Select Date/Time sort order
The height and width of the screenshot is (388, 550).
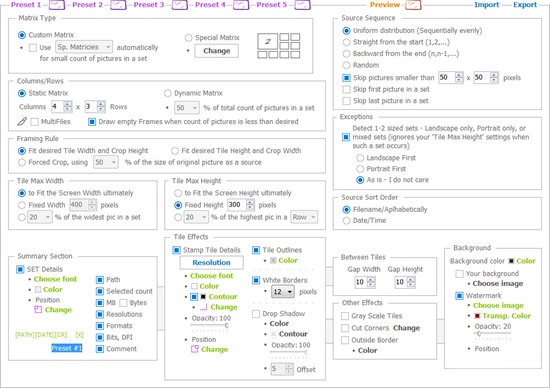point(346,221)
